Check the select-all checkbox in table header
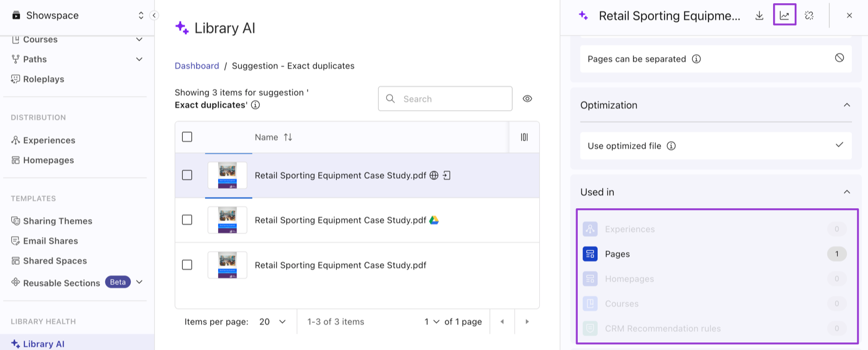Image resolution: width=868 pixels, height=350 pixels. [187, 137]
